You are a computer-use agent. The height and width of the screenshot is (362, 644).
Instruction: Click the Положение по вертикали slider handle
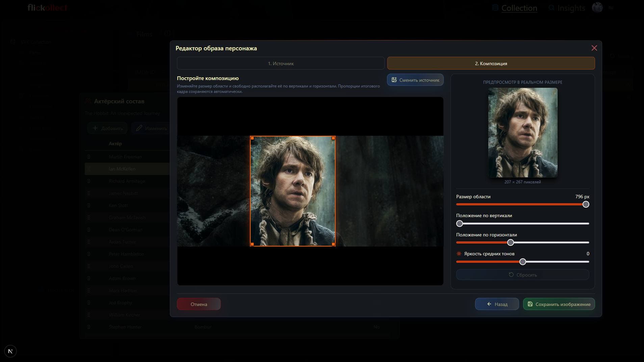(460, 224)
